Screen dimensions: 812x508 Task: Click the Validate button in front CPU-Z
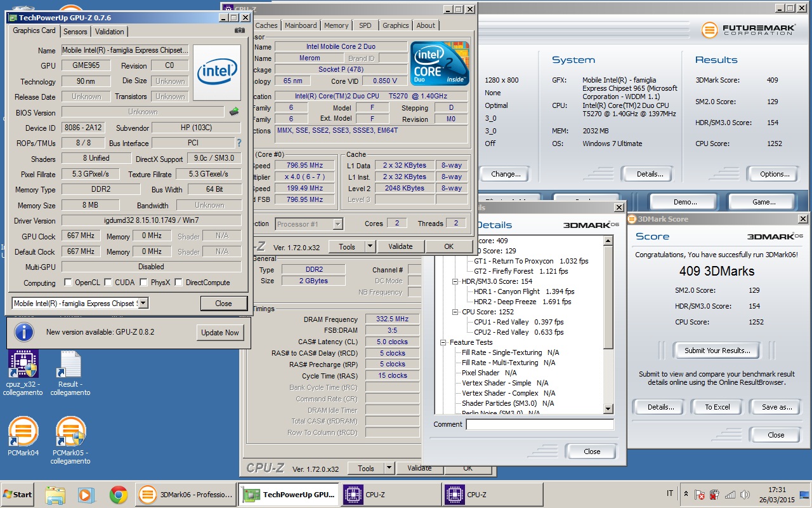(400, 246)
